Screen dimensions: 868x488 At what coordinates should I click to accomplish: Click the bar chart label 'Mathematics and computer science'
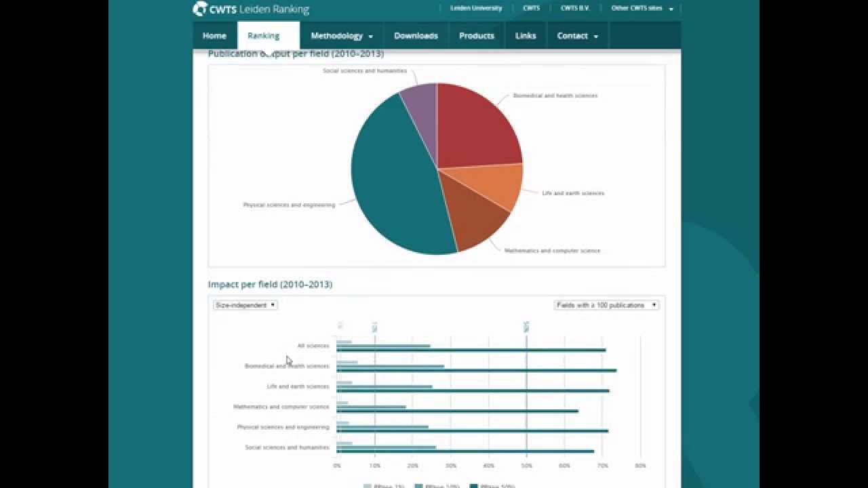[281, 407]
